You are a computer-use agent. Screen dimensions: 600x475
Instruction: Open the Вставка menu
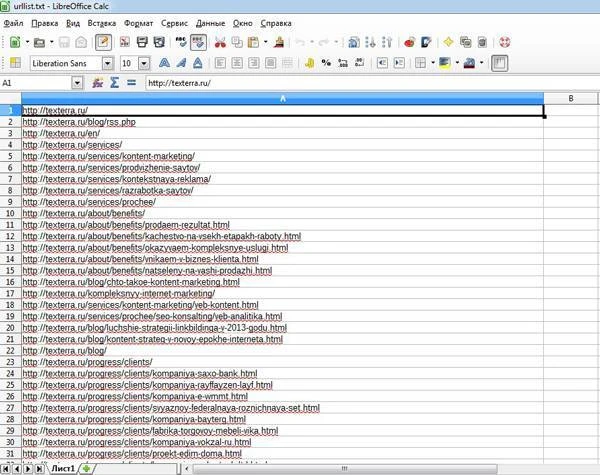point(102,23)
